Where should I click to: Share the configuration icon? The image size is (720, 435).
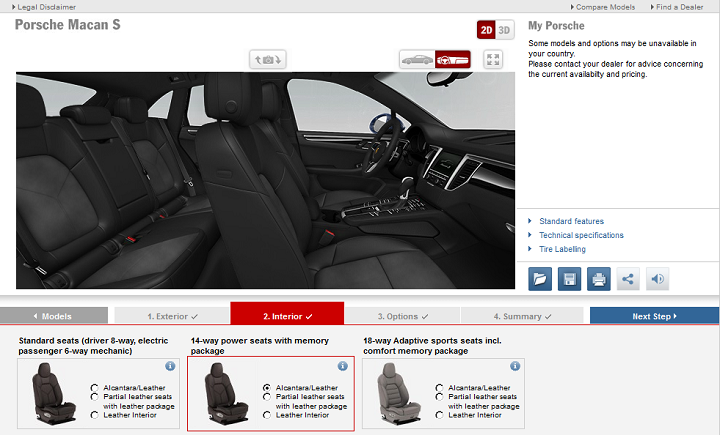(628, 279)
